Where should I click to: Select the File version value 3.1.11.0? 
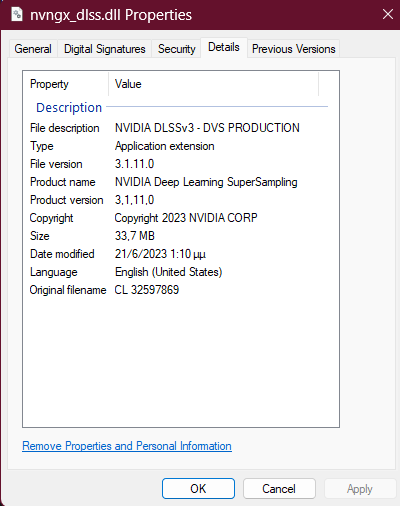tap(134, 164)
